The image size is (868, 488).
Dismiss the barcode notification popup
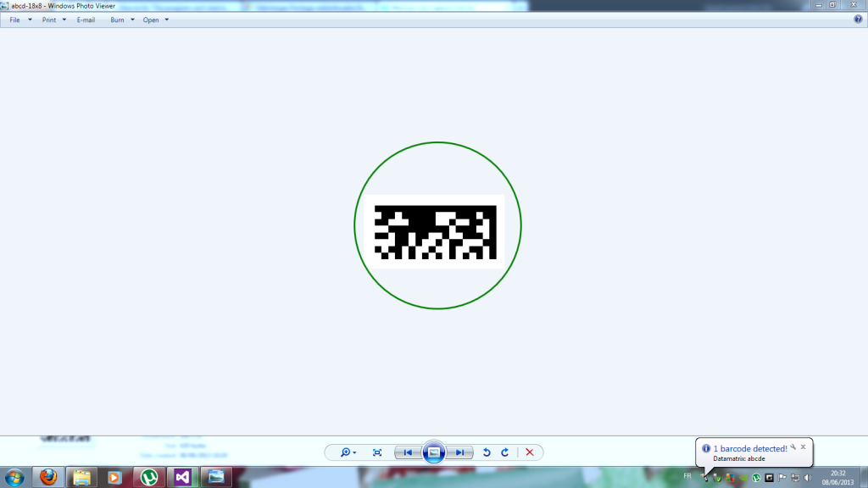click(x=803, y=446)
